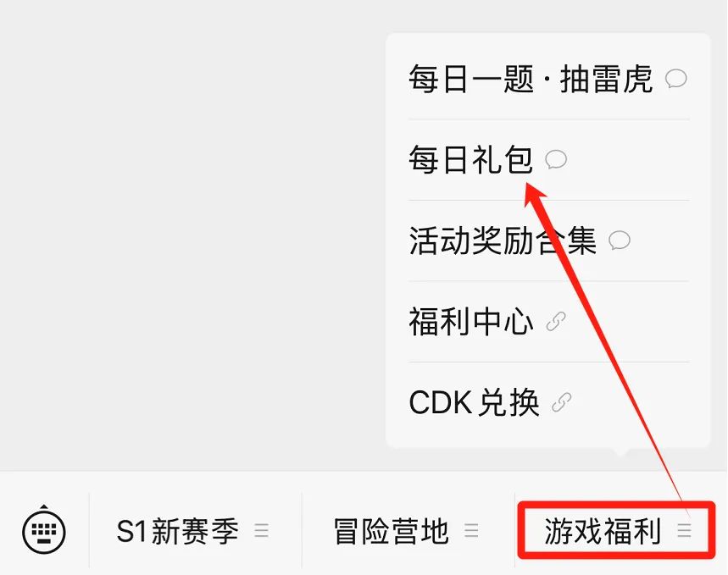
Task: Click speech bubble icon beside 活动奖励合集
Action: tap(620, 241)
